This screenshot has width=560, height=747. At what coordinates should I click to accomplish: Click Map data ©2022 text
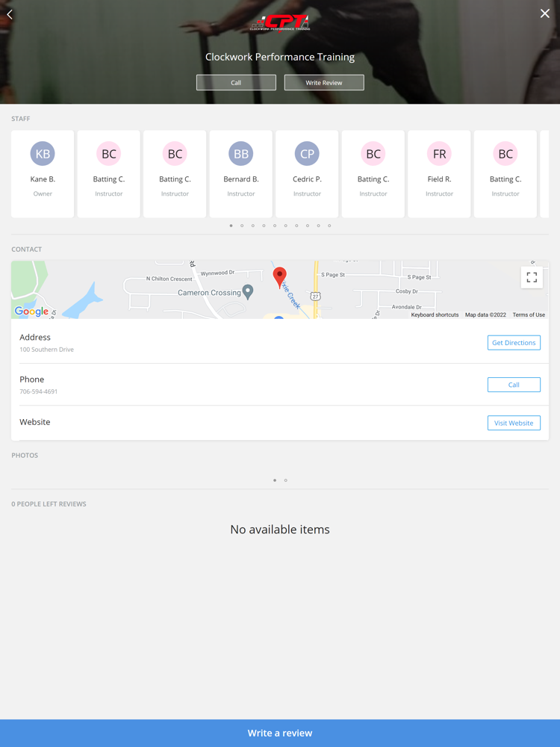[485, 315]
